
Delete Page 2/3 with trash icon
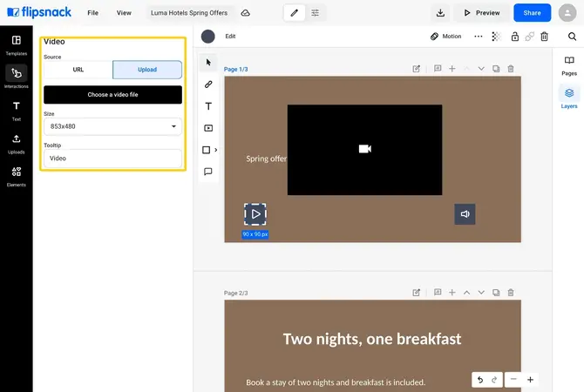click(511, 292)
